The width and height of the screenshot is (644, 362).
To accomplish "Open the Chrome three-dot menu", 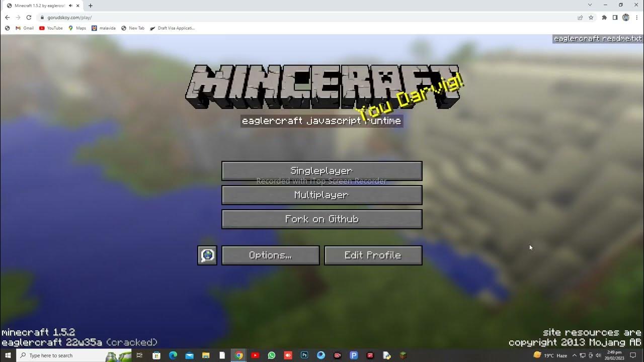I will 636,17.
